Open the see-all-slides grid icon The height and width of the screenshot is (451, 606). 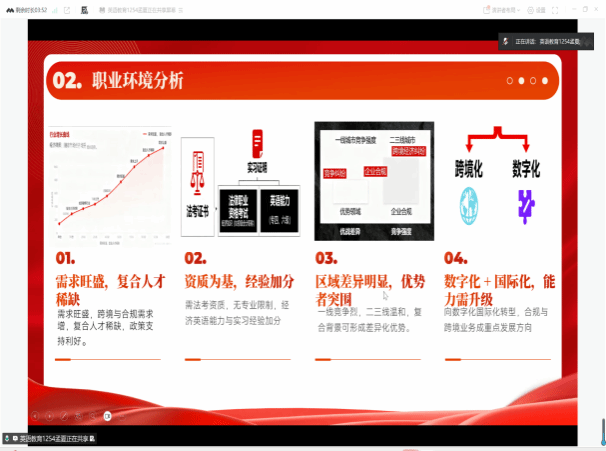78,414
